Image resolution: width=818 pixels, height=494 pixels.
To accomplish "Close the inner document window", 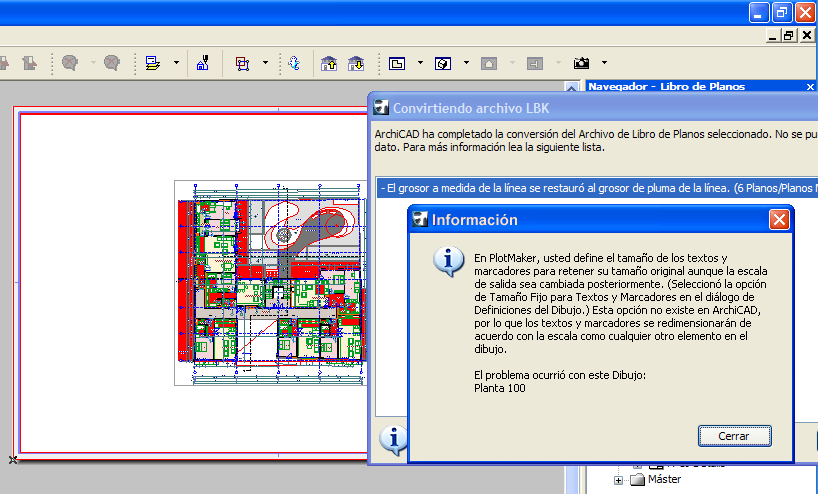I will click(807, 35).
